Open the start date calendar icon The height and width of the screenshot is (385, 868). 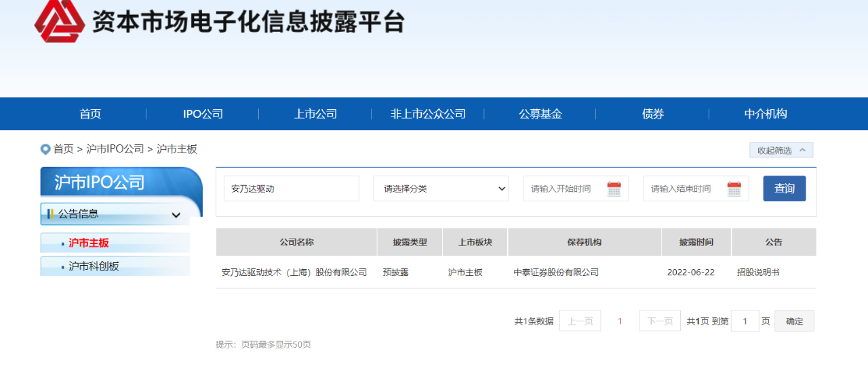point(614,189)
